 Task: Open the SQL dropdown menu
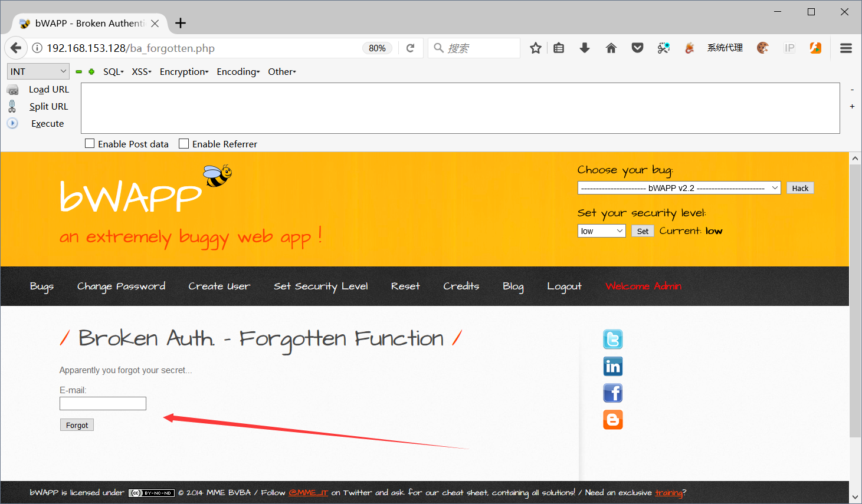(113, 71)
